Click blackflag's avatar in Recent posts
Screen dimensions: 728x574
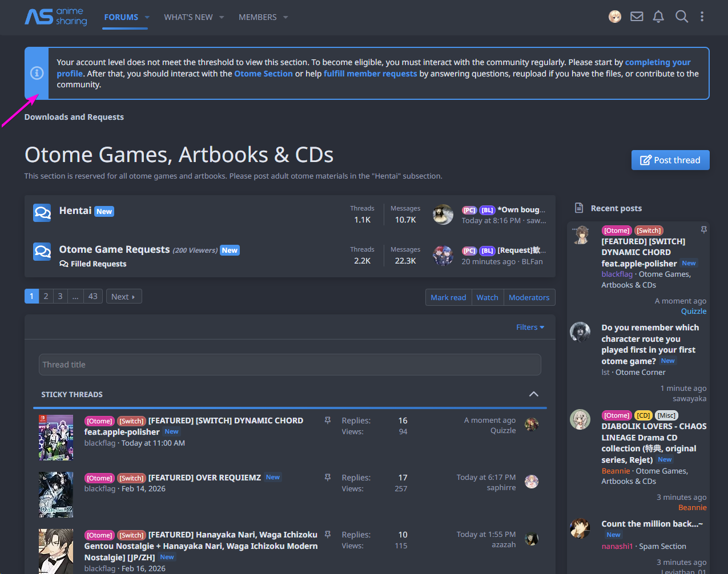pyautogui.click(x=581, y=235)
